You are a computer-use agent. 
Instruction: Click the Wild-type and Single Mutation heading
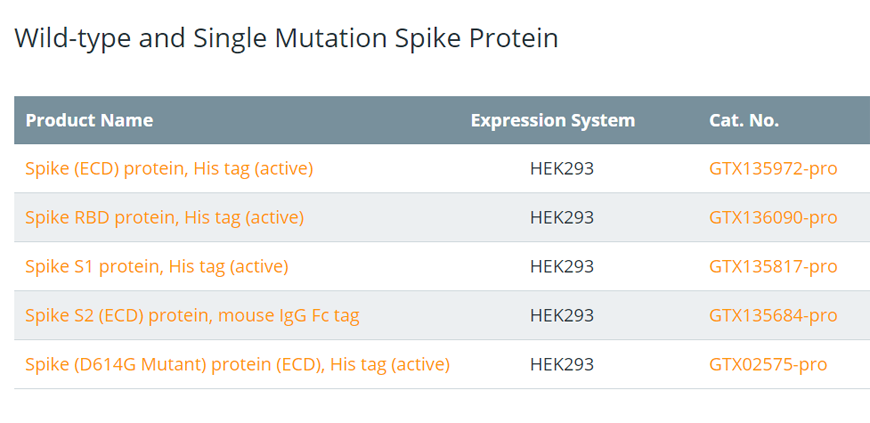click(286, 39)
